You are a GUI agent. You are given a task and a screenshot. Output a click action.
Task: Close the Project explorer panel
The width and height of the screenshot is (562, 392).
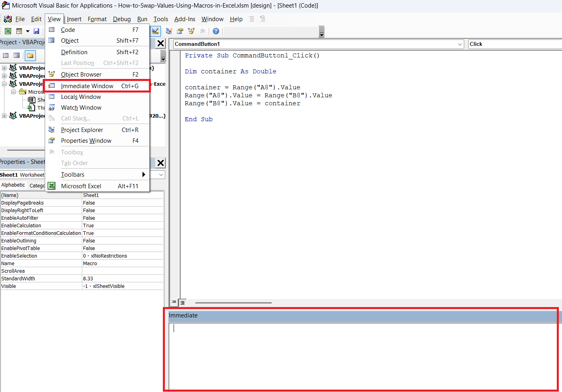[x=160, y=43]
